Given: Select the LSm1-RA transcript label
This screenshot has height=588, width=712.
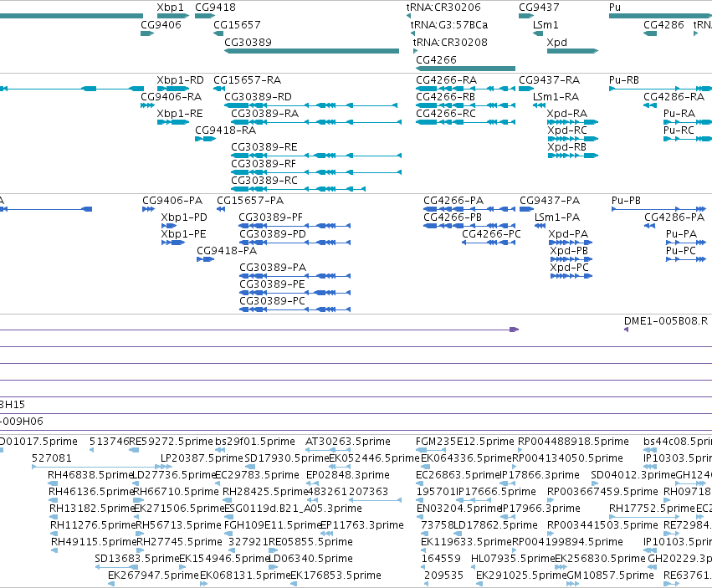Looking at the screenshot, I should (x=556, y=97).
